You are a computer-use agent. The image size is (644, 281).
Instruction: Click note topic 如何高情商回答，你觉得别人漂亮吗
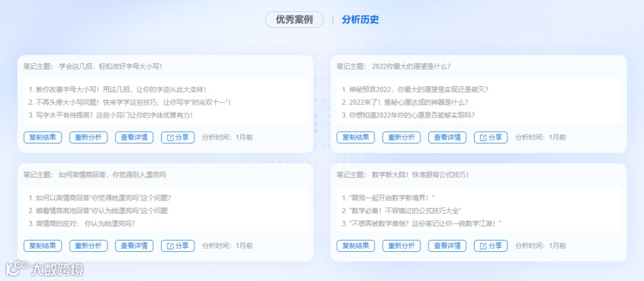112,174
